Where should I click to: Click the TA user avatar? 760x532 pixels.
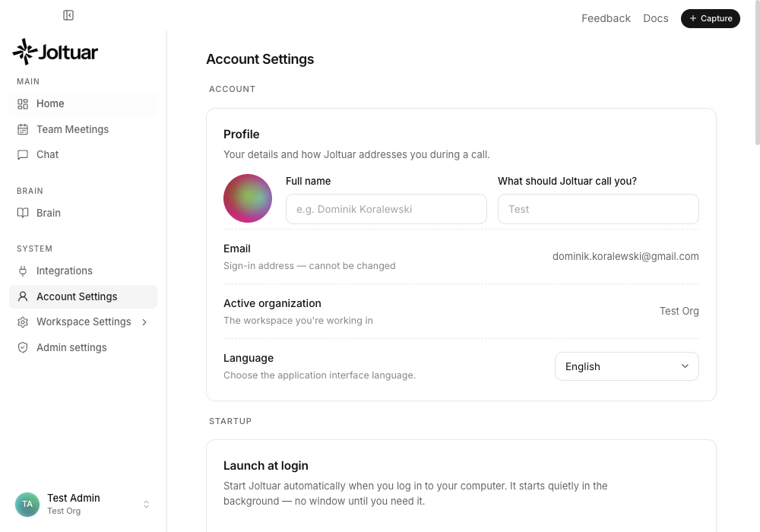click(27, 505)
